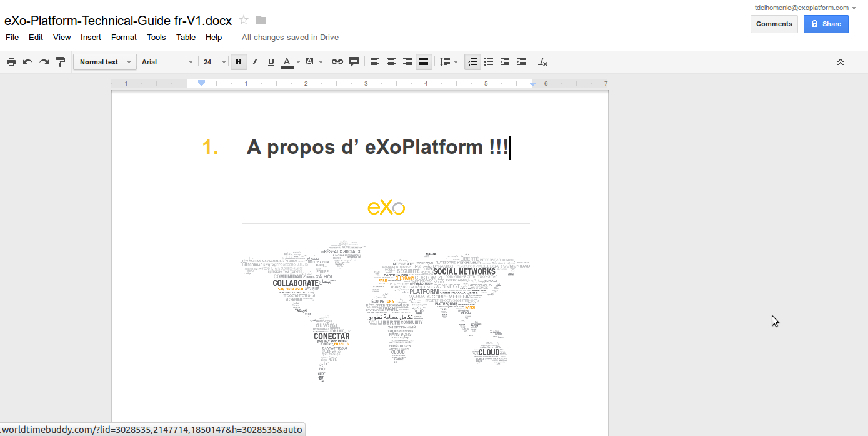Justify the text
Screen dimensions: 868x436
point(424,62)
